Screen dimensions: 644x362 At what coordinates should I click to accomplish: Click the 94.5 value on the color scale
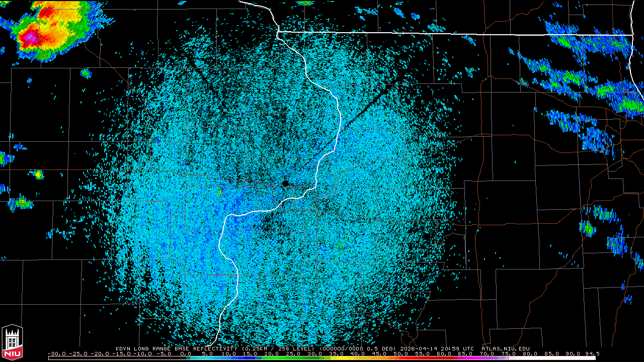[x=592, y=353]
